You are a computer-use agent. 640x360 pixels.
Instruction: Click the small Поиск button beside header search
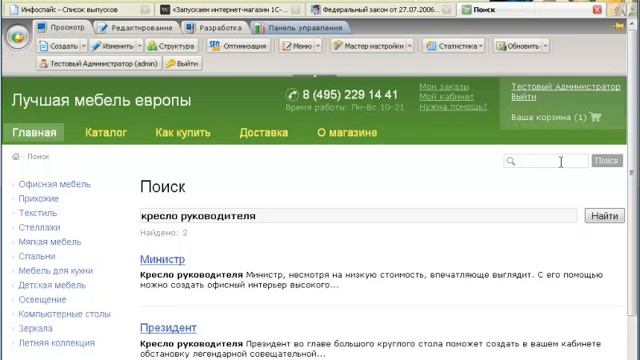point(607,161)
